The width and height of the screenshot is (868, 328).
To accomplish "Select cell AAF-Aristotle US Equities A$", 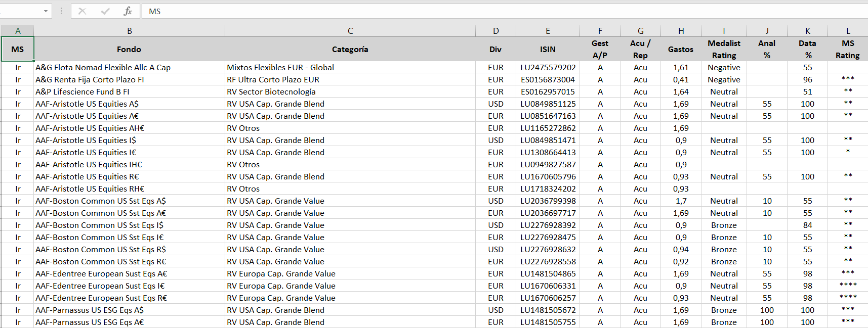I will [130, 104].
